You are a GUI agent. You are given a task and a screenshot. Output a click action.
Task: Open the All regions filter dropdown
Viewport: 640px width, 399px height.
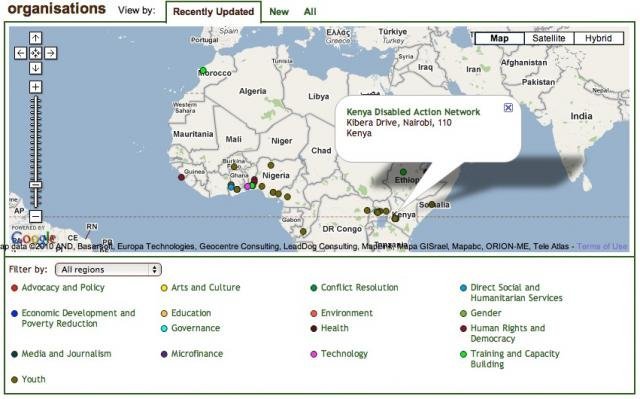click(x=108, y=269)
